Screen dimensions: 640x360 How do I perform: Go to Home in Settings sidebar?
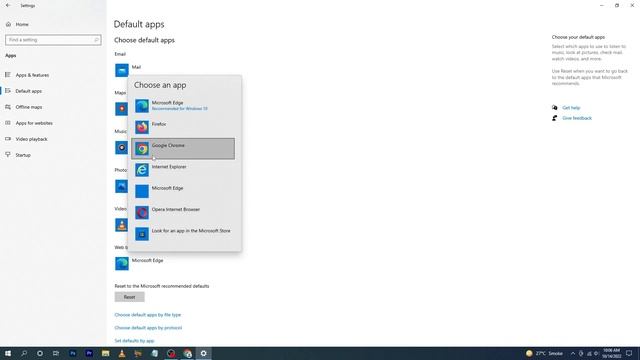[x=22, y=24]
